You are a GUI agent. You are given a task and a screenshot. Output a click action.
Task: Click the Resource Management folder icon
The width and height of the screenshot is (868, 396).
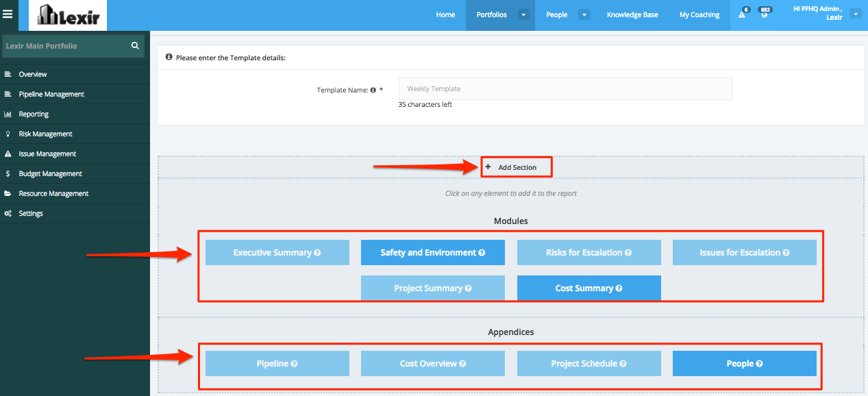[8, 193]
